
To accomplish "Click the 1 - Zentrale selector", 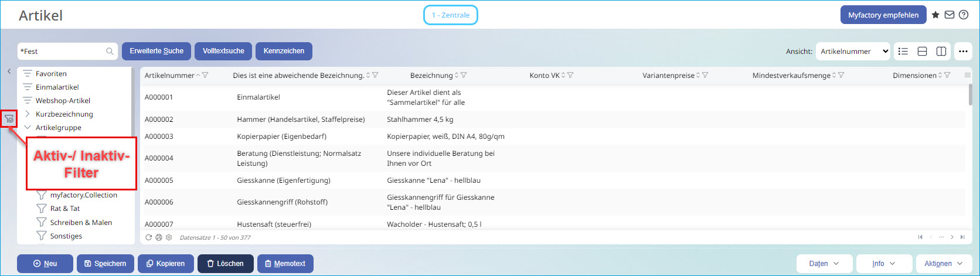I will point(451,15).
